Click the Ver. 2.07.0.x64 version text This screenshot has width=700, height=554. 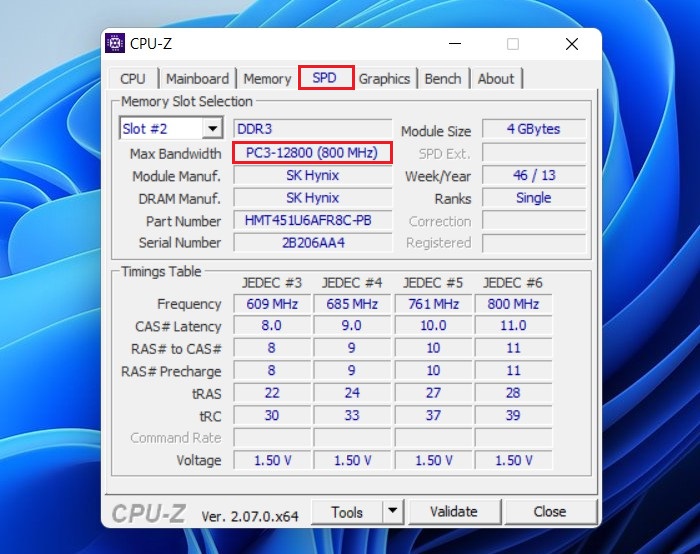[250, 517]
